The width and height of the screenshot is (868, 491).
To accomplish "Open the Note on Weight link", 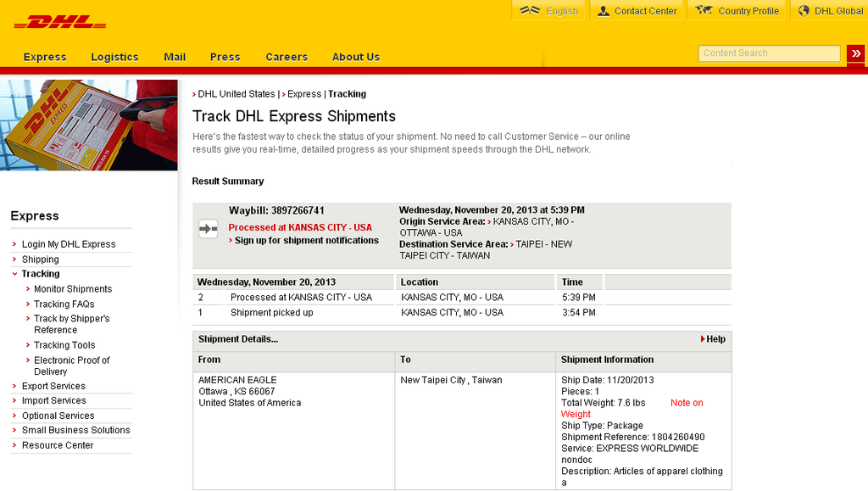I will click(x=687, y=403).
